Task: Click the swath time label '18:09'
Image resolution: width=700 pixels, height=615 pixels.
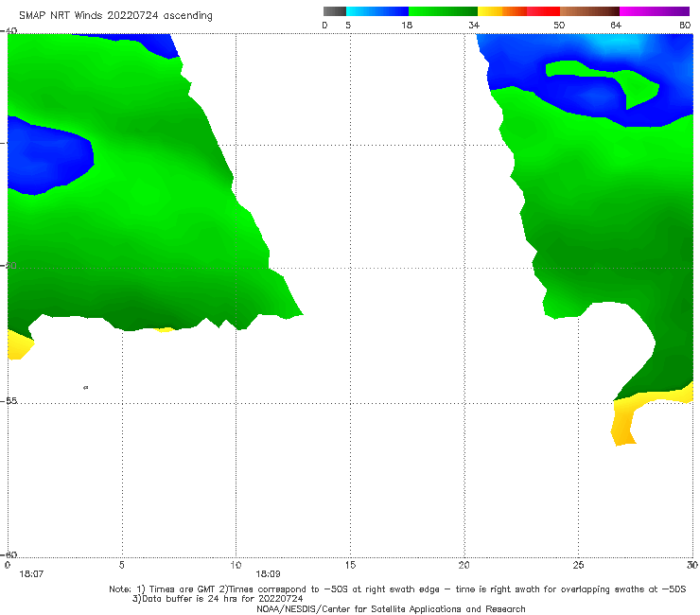Action: pos(268,574)
